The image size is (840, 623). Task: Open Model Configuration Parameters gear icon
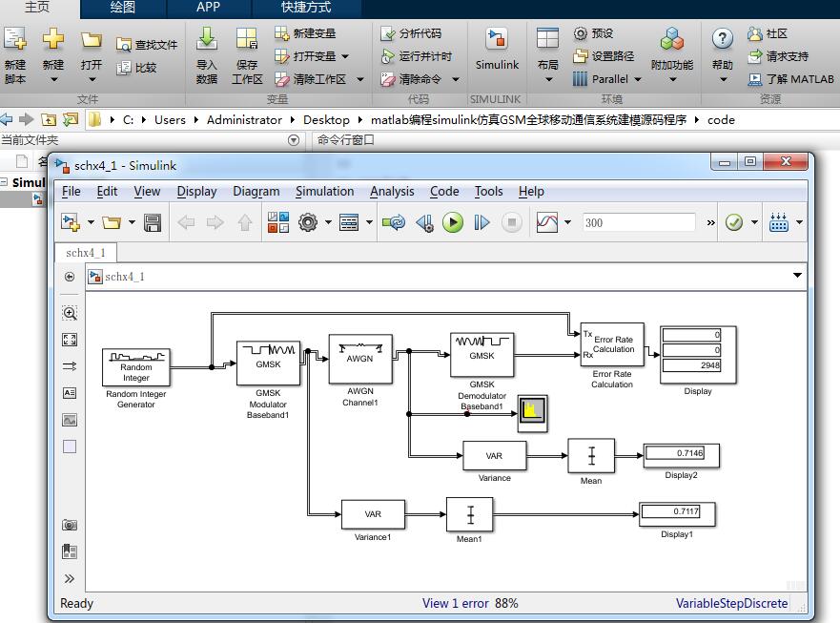point(308,222)
